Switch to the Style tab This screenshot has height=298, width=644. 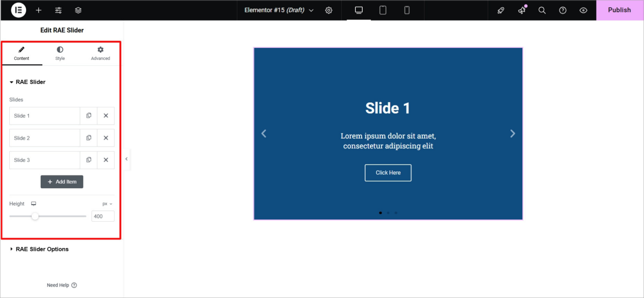[x=60, y=53]
